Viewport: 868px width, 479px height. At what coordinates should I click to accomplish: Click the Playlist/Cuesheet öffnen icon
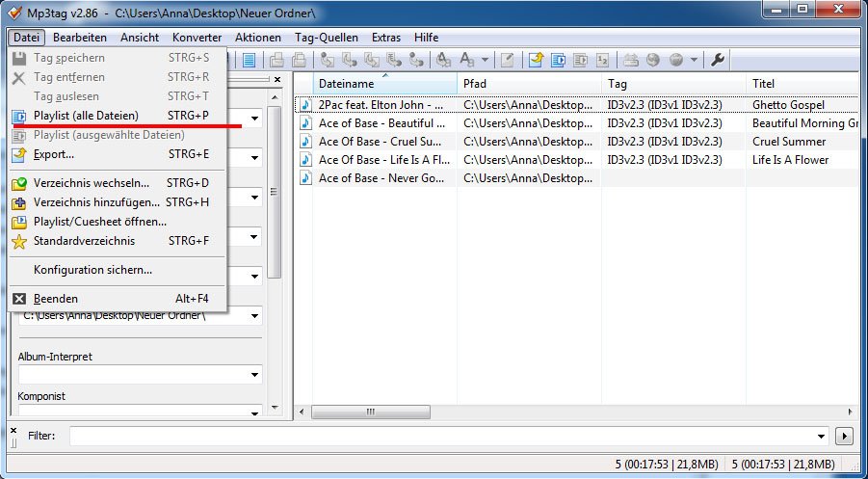click(x=18, y=222)
